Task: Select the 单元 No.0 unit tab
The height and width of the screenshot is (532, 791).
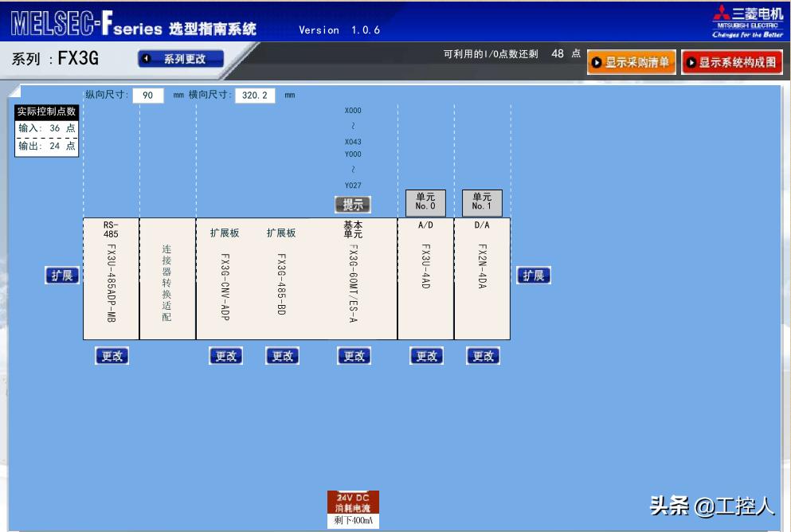Action: [x=425, y=202]
